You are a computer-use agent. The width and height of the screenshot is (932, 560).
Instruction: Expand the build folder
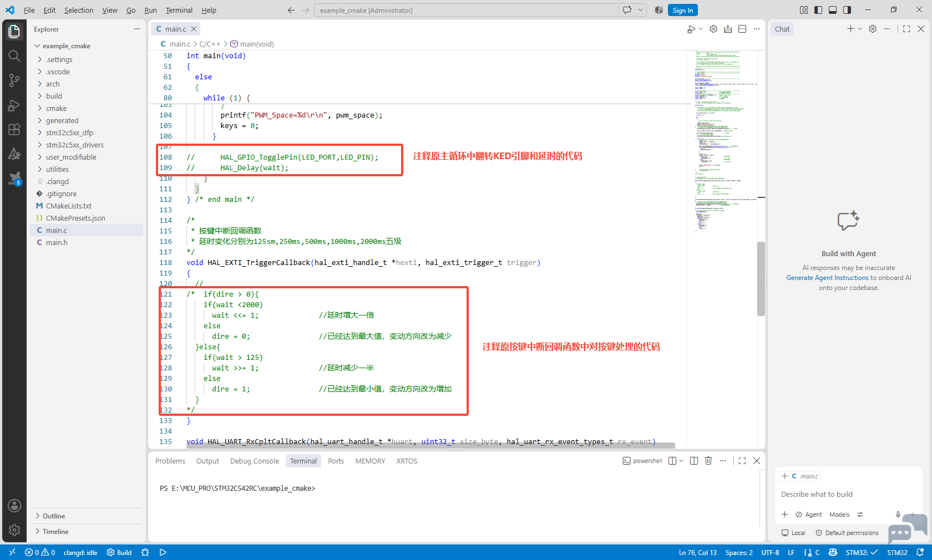(54, 96)
